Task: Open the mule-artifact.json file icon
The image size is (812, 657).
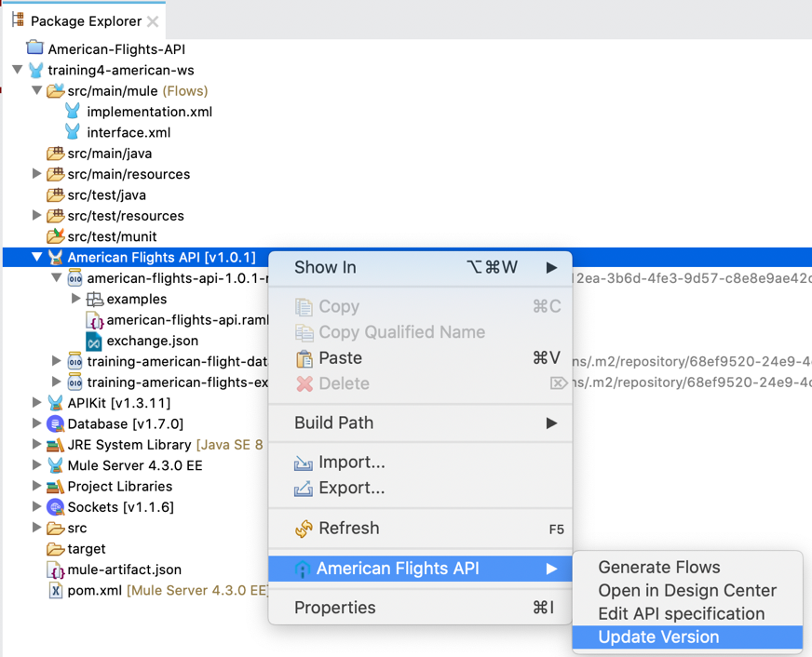Action: (x=56, y=570)
